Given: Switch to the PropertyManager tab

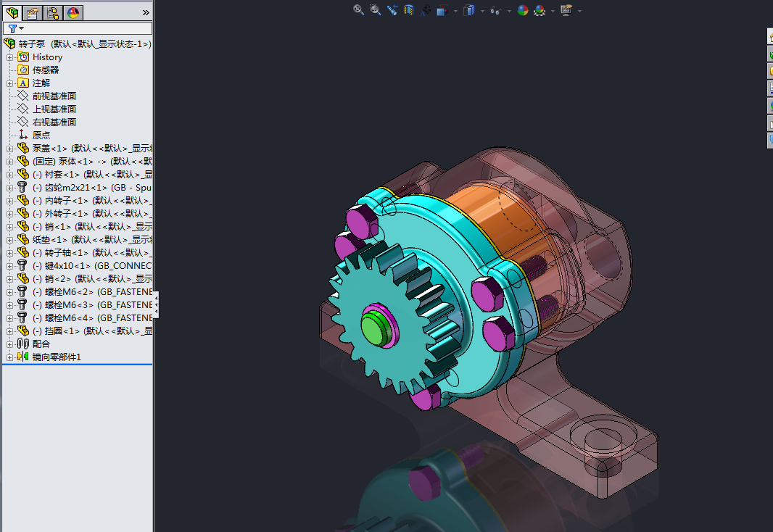Looking at the screenshot, I should coord(33,13).
